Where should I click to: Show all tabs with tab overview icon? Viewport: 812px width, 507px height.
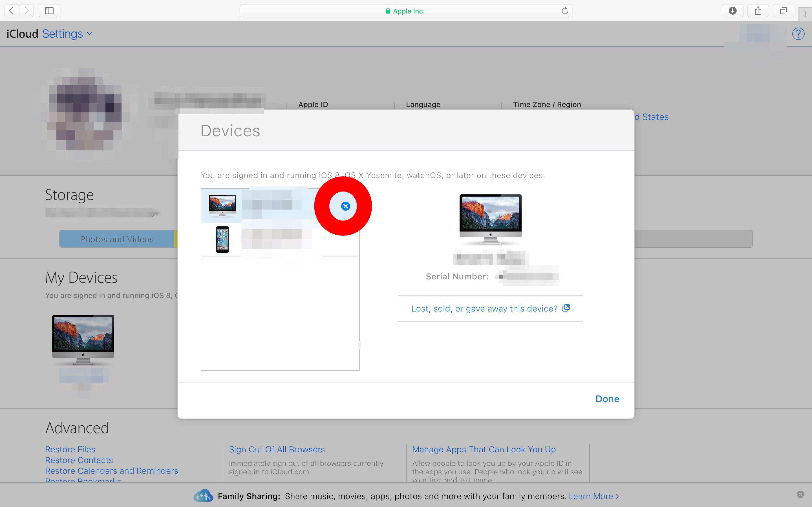(783, 11)
